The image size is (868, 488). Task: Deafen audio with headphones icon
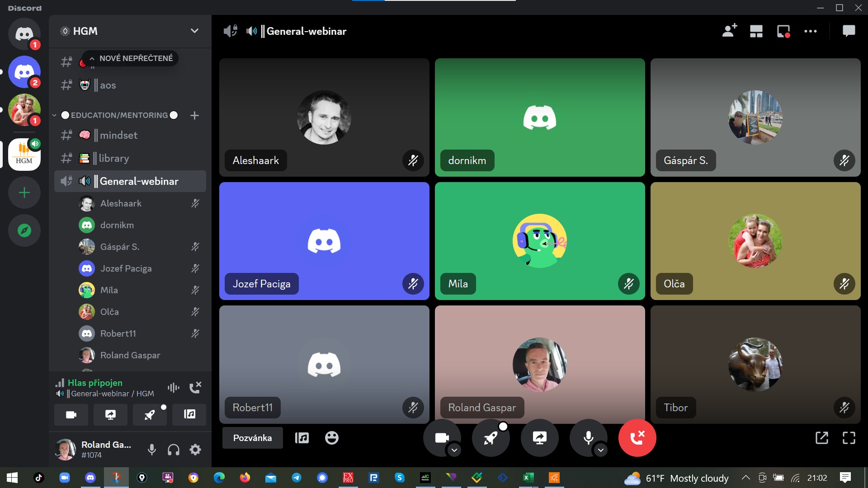[x=174, y=450]
